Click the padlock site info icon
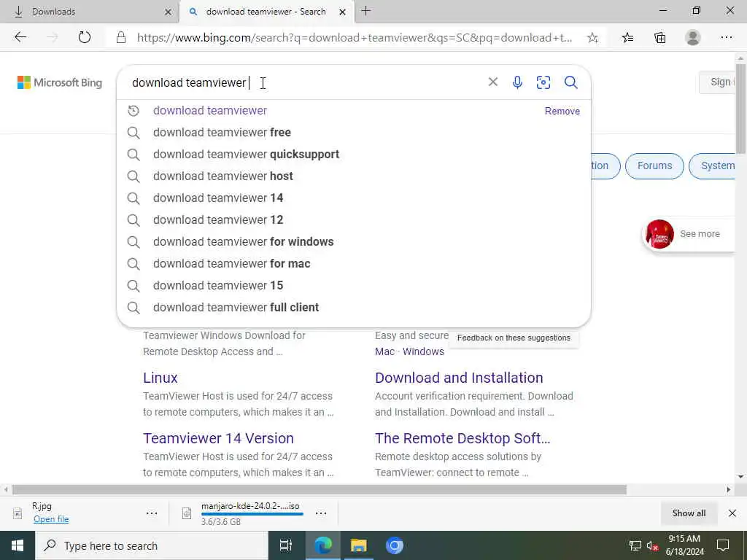The height and width of the screenshot is (560, 747). coord(121,38)
